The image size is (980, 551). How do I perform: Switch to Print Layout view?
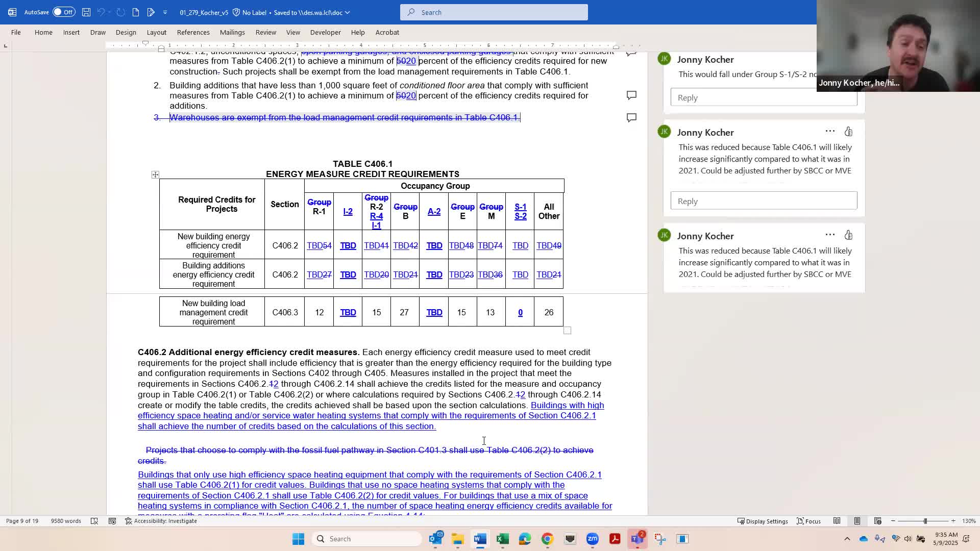point(857,521)
